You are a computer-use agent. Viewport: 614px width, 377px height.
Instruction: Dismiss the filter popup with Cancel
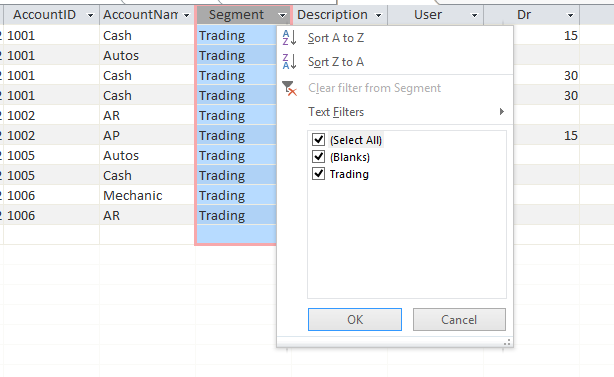pyautogui.click(x=459, y=319)
